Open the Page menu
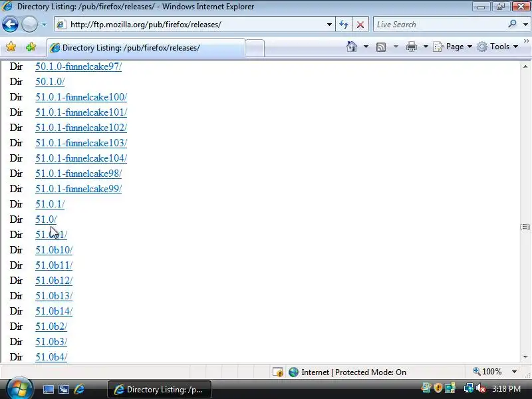Viewport: 532px width, 399px height. tap(453, 47)
